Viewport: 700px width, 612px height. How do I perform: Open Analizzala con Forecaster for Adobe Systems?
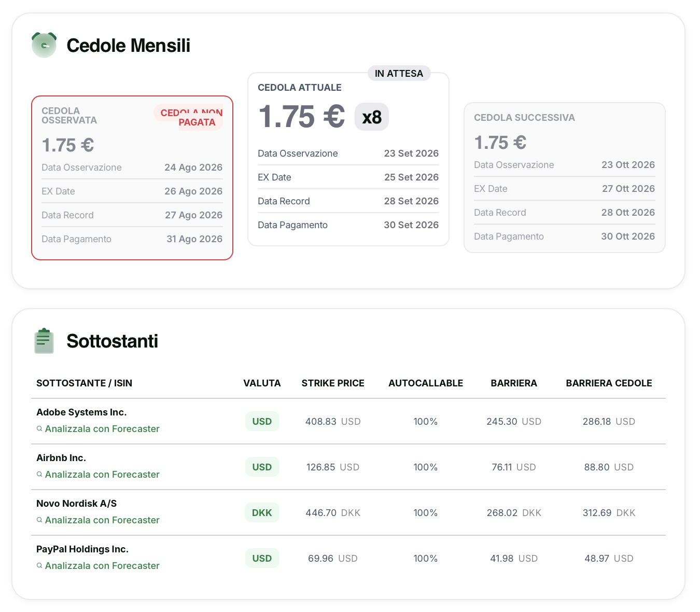tap(102, 429)
